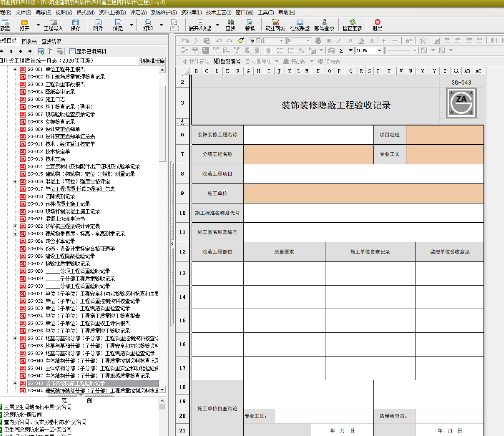The image size is (504, 436).
Task: Toggle bold formatting B icon
Action: (x=329, y=41)
